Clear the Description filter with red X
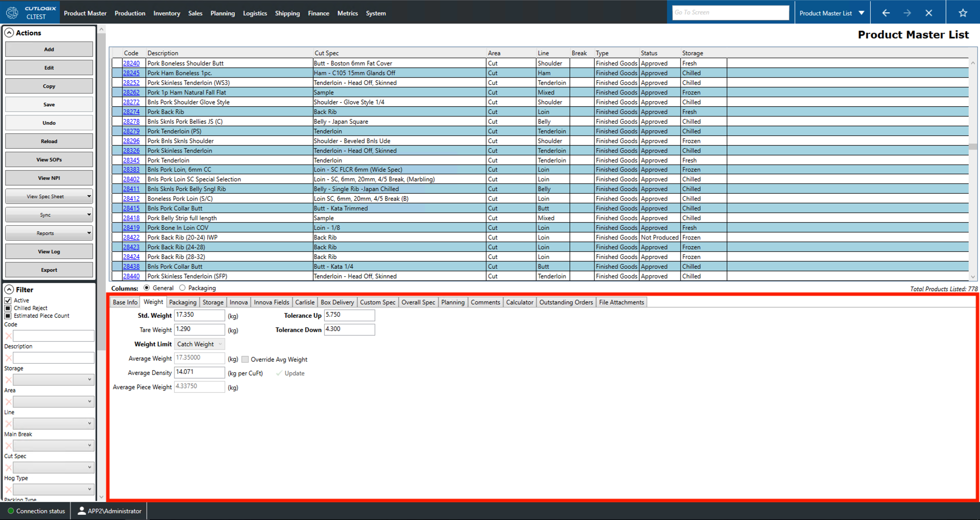The width and height of the screenshot is (980, 520). (x=8, y=358)
